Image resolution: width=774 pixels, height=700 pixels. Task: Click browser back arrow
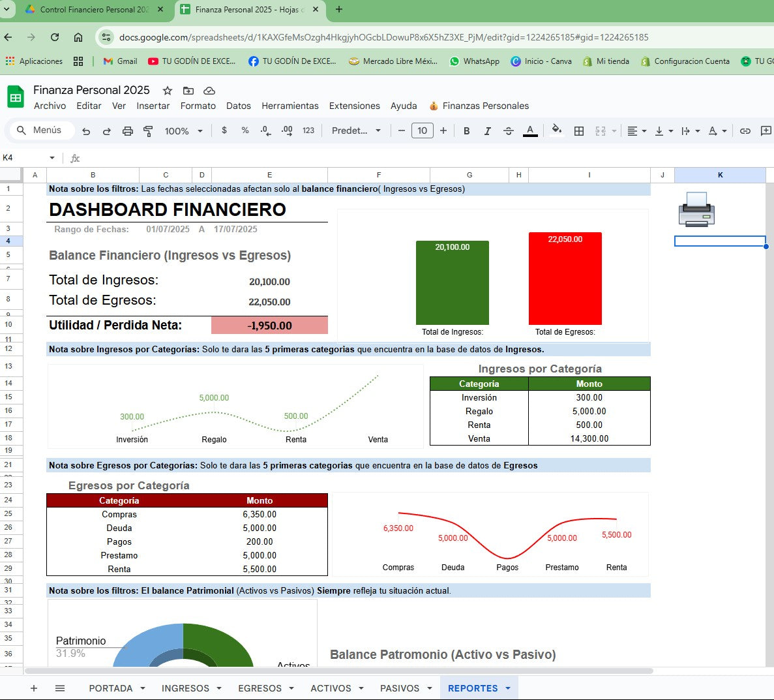click(x=8, y=37)
